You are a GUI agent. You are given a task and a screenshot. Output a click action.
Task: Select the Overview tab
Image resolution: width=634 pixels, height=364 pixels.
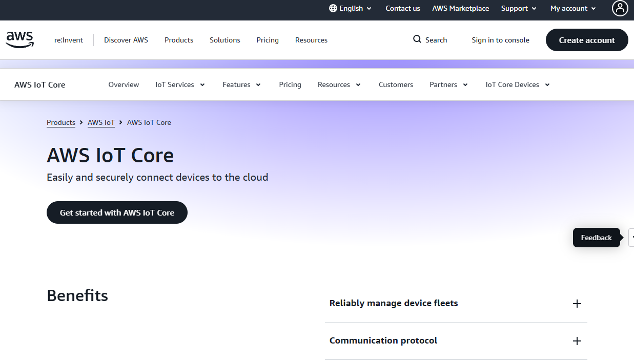coord(124,84)
